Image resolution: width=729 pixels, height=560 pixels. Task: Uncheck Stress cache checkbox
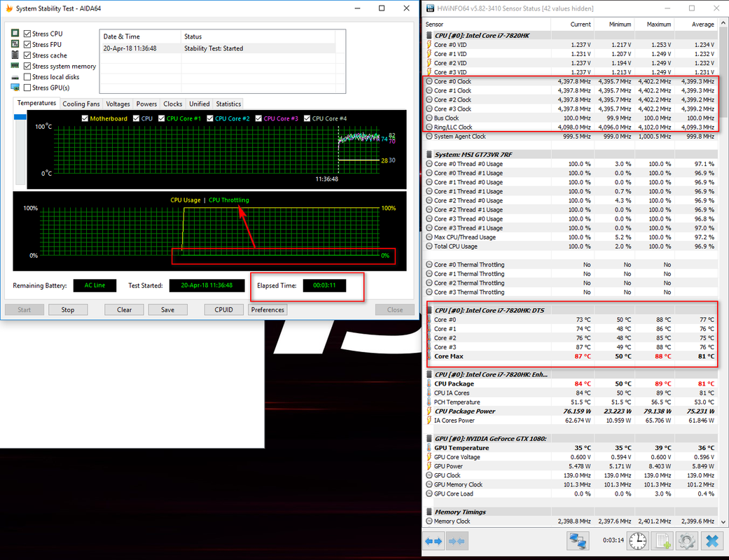pos(27,55)
